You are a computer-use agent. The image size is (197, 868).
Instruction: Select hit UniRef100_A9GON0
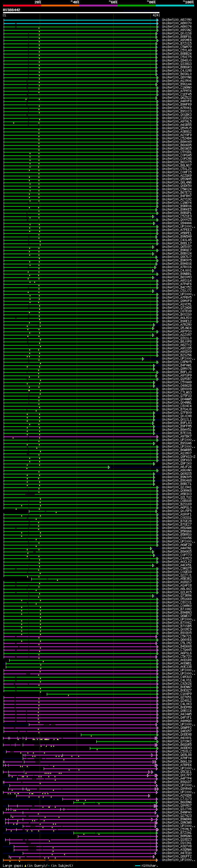[177, 470]
